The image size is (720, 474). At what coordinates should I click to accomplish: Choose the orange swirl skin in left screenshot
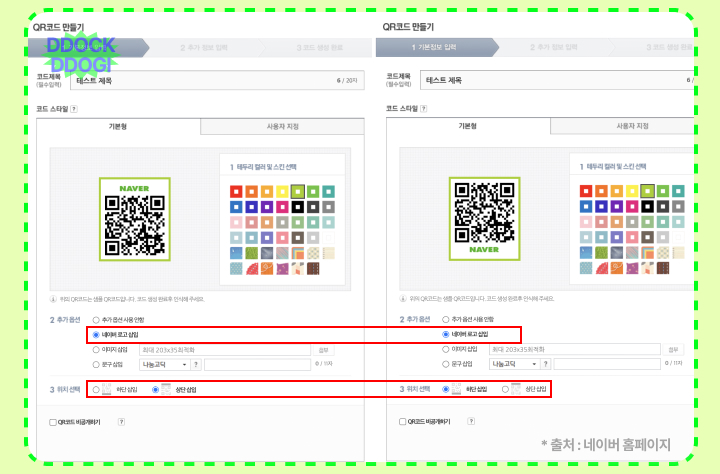[267, 269]
